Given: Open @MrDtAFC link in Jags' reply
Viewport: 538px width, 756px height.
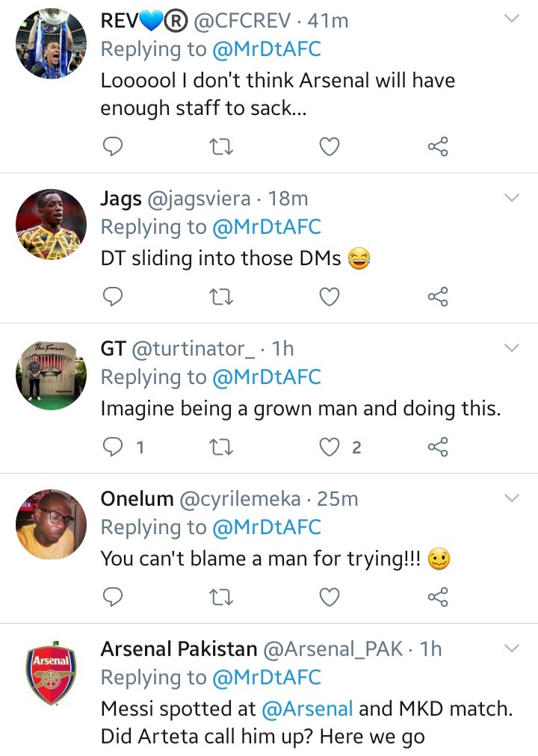Looking at the screenshot, I should [x=267, y=227].
